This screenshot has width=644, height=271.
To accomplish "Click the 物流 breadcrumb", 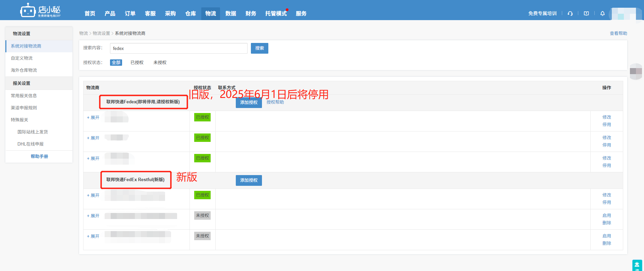I will point(84,34).
